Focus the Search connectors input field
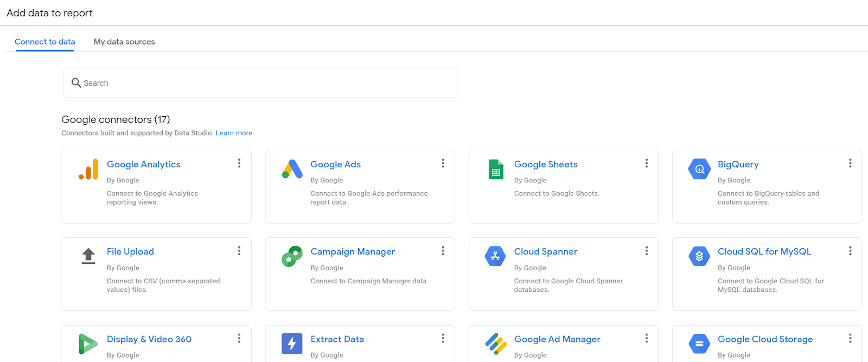This screenshot has width=868, height=362. [x=260, y=83]
